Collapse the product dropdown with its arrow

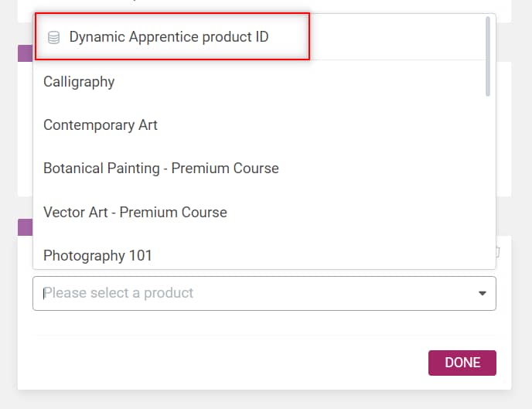483,293
